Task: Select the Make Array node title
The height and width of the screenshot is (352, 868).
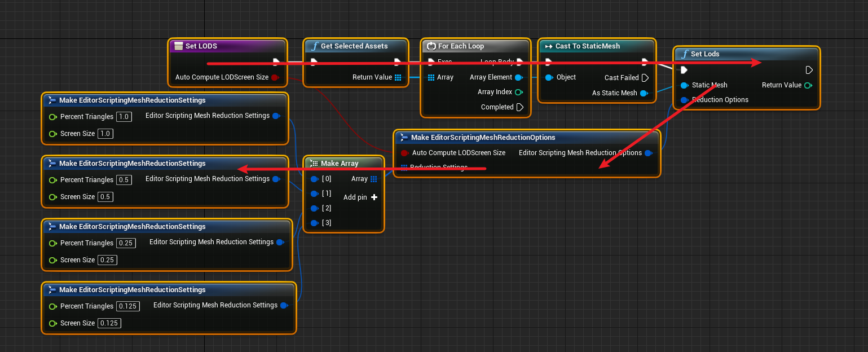Action: pos(340,163)
